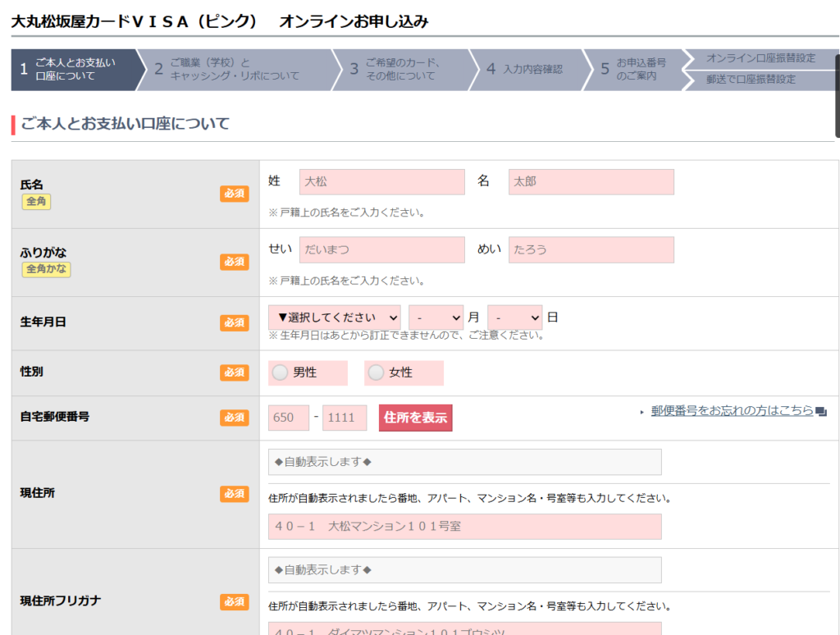The image size is (840, 635).
Task: Select the オンライン口座振替設定 step
Action: click(760, 58)
